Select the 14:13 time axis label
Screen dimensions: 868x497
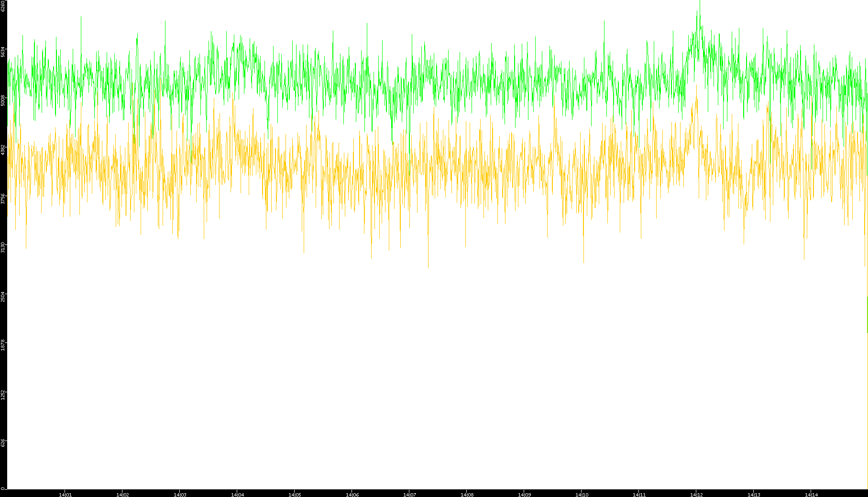tap(754, 495)
